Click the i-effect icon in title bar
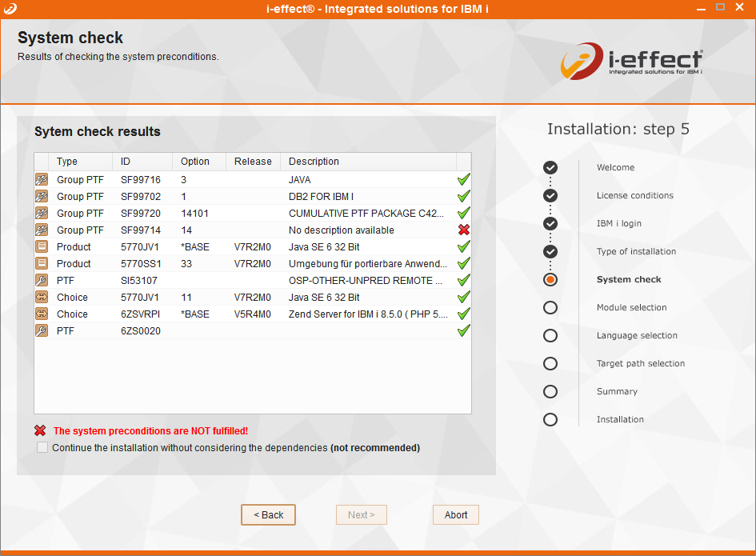This screenshot has height=556, width=756. click(x=10, y=8)
